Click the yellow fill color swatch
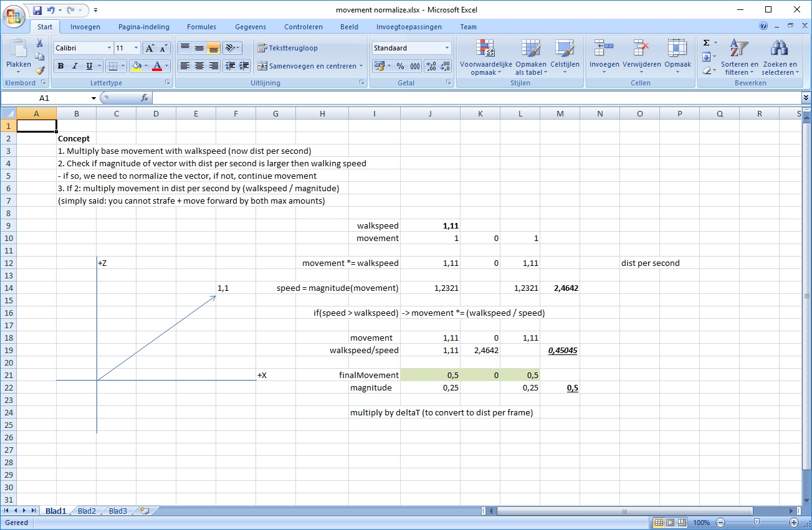Viewport: 812px width, 530px height. coord(136,66)
